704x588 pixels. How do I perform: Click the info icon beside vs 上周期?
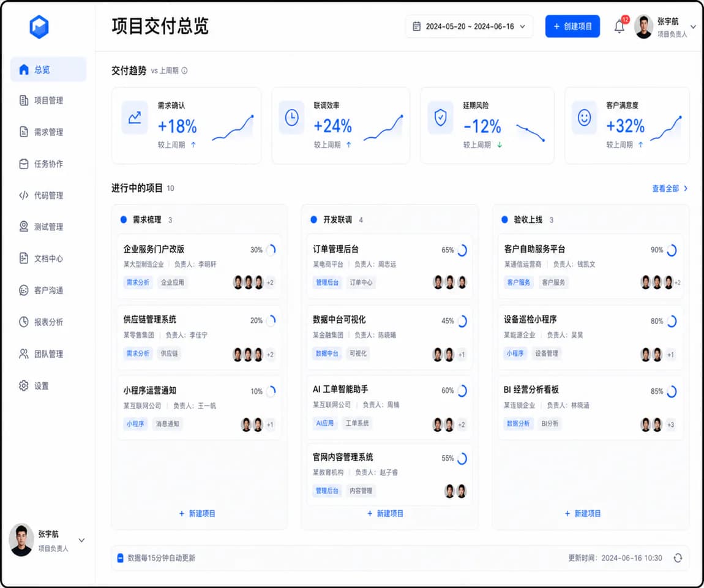(184, 70)
